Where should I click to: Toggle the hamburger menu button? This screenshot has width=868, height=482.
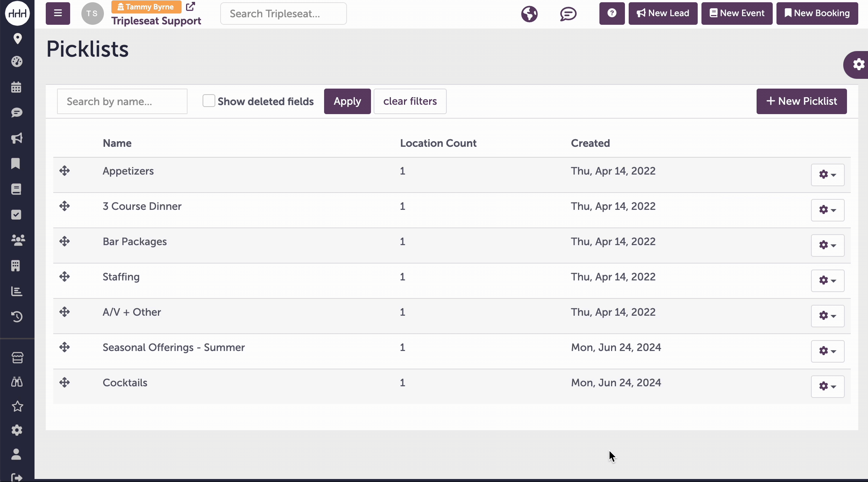pyautogui.click(x=58, y=14)
